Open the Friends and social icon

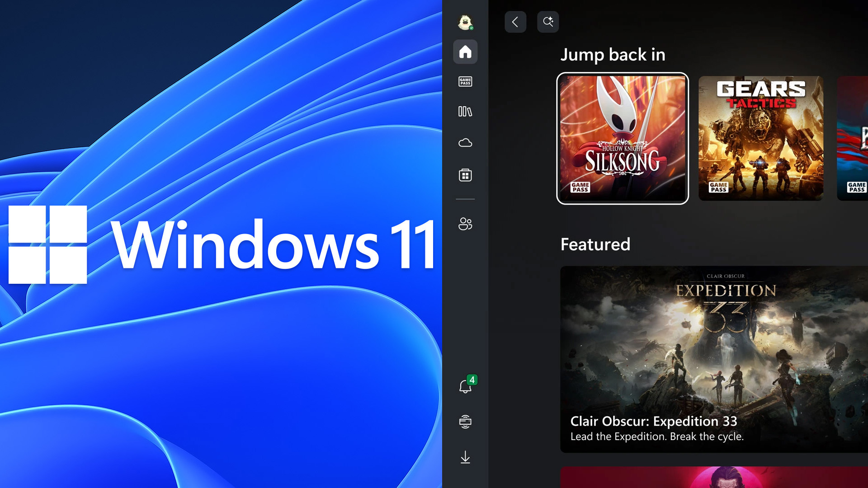[x=465, y=224]
